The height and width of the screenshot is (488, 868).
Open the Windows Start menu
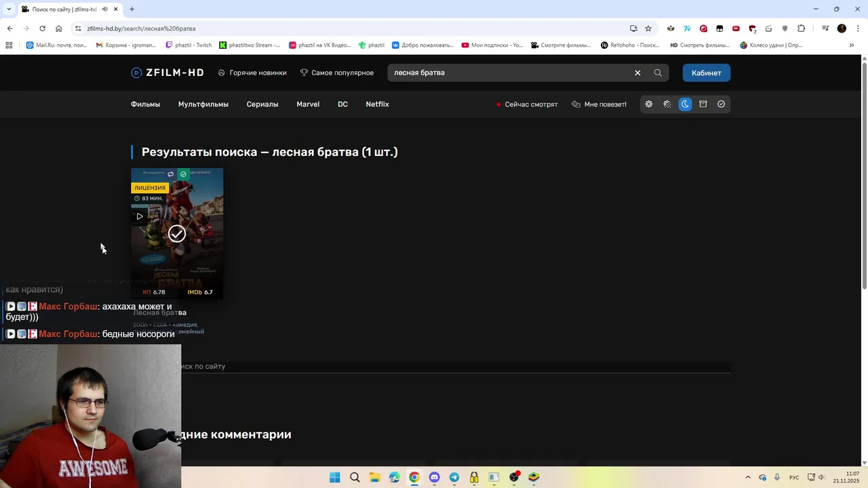[x=334, y=477]
